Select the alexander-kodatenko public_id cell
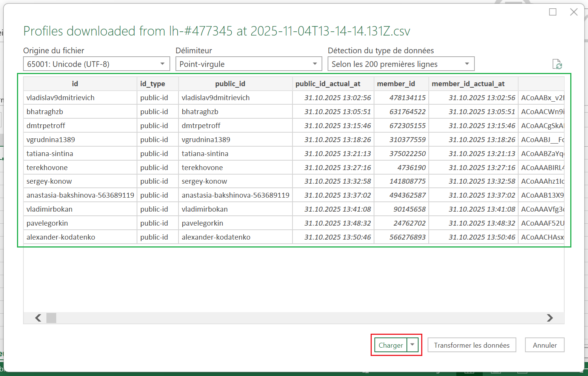 tap(216, 237)
